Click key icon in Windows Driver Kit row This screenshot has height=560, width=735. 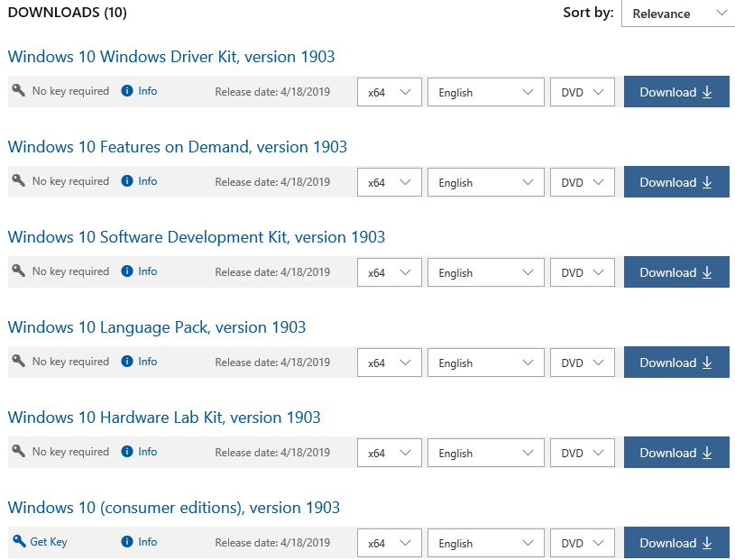point(19,91)
